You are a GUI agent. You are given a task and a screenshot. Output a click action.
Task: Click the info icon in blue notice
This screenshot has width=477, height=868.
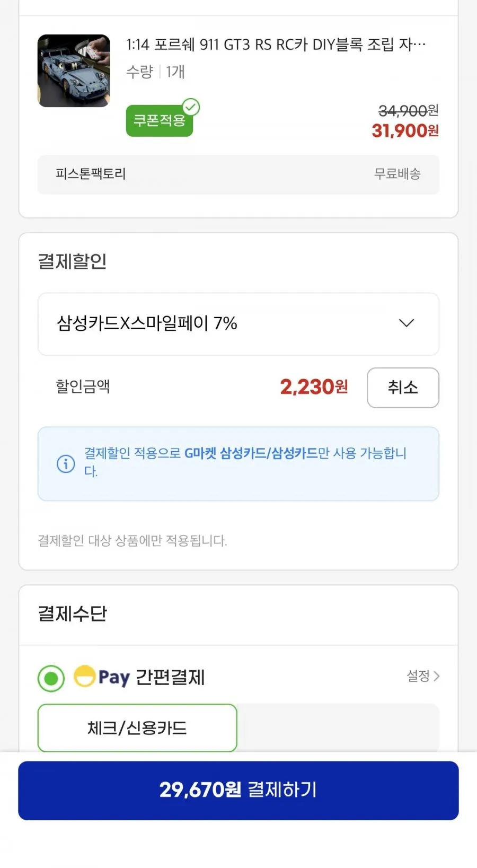click(x=66, y=464)
